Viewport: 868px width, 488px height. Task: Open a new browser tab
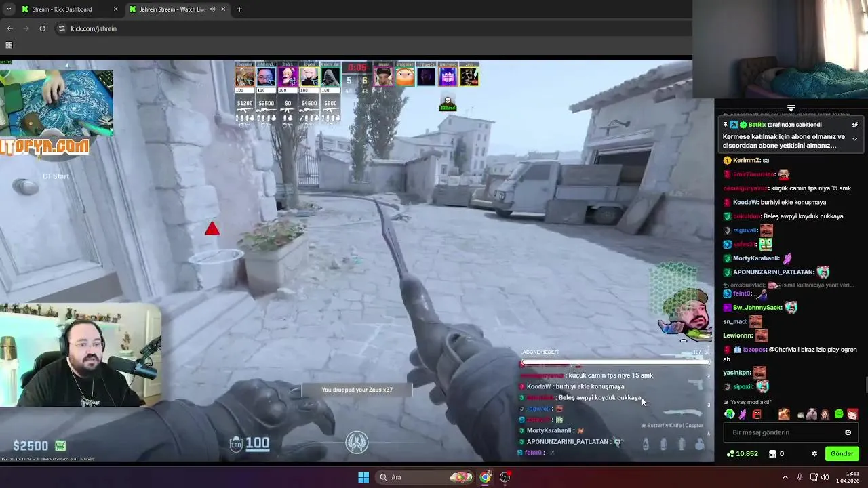(x=239, y=9)
